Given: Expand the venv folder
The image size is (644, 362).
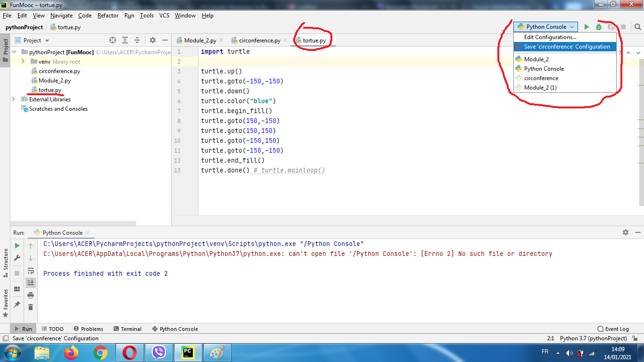Looking at the screenshot, I should [x=23, y=62].
